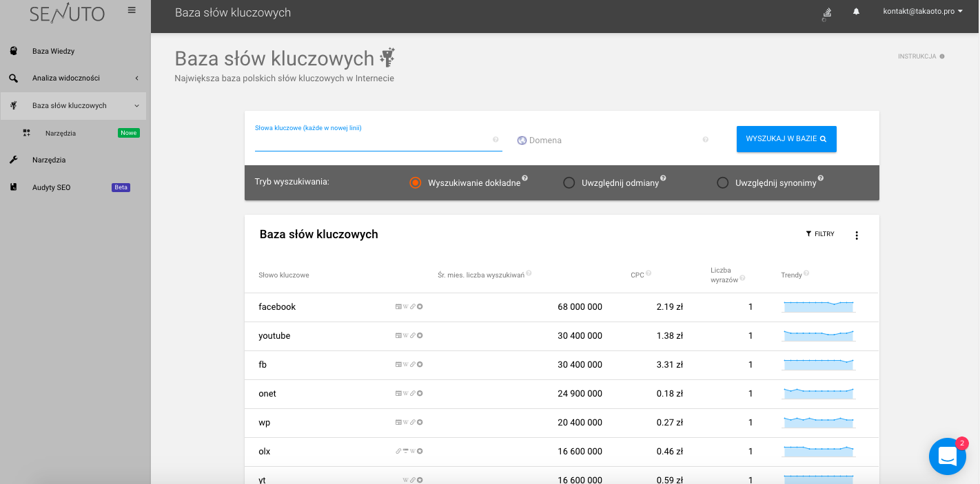This screenshot has width=980, height=484.
Task: Click the olx keyword
Action: point(265,452)
